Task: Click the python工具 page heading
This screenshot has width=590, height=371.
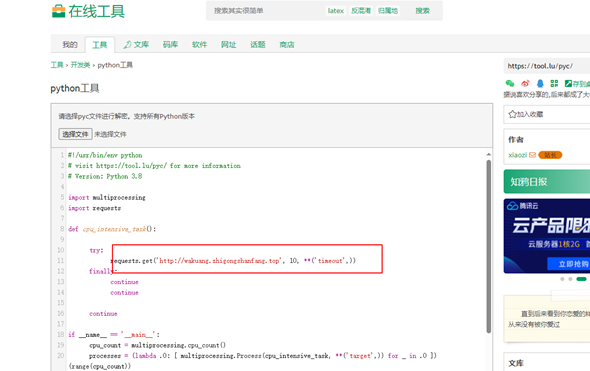Action: (75, 88)
